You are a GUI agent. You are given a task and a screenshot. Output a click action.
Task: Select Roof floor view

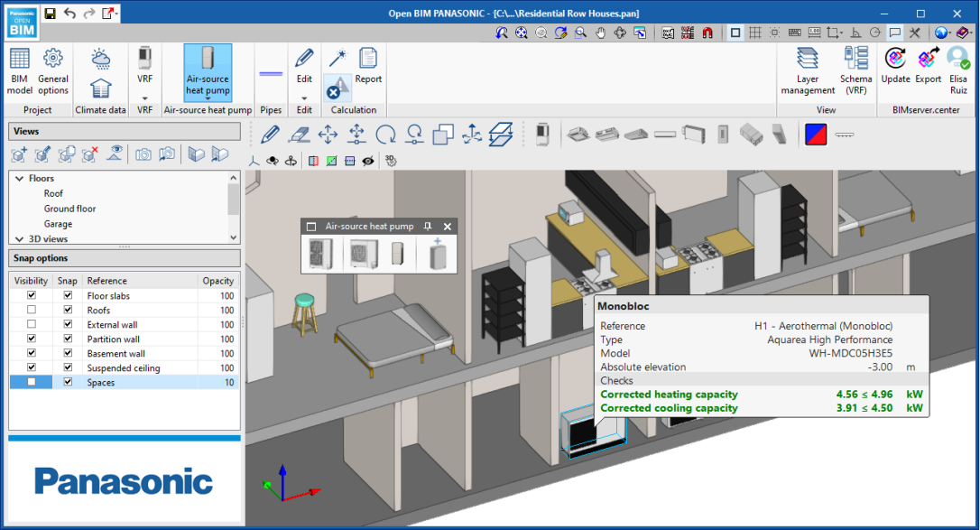click(x=53, y=193)
